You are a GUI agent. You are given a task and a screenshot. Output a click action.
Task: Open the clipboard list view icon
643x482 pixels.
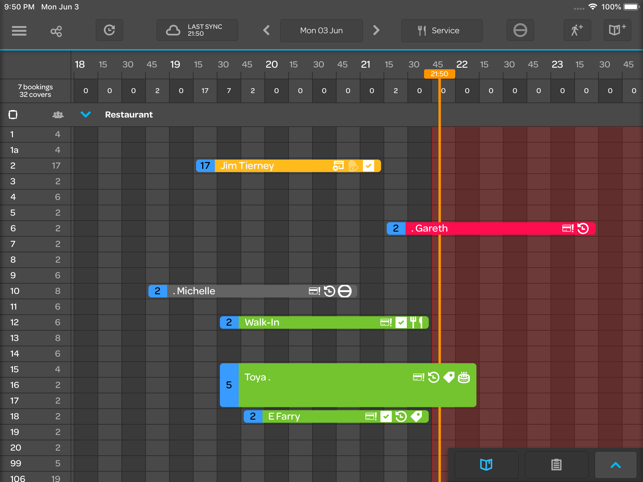[x=556, y=464]
